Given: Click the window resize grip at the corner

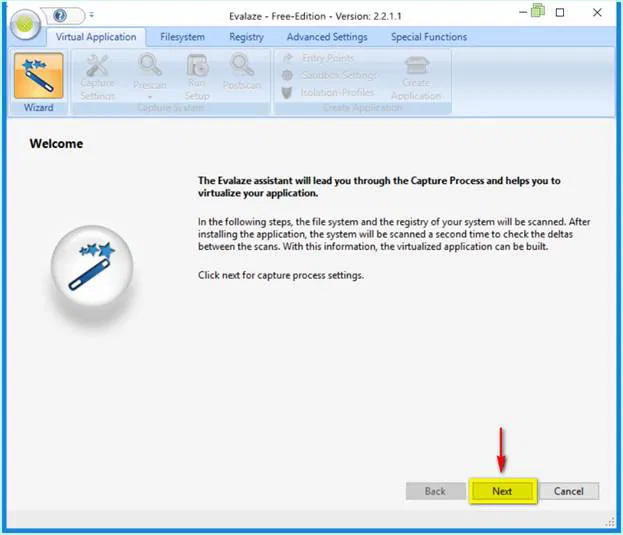Looking at the screenshot, I should point(611,522).
